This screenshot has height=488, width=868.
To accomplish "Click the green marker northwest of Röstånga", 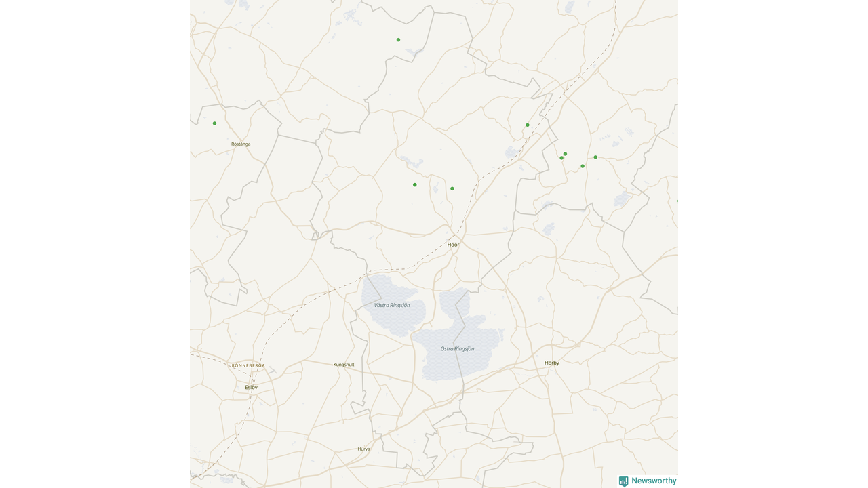I will (x=214, y=123).
